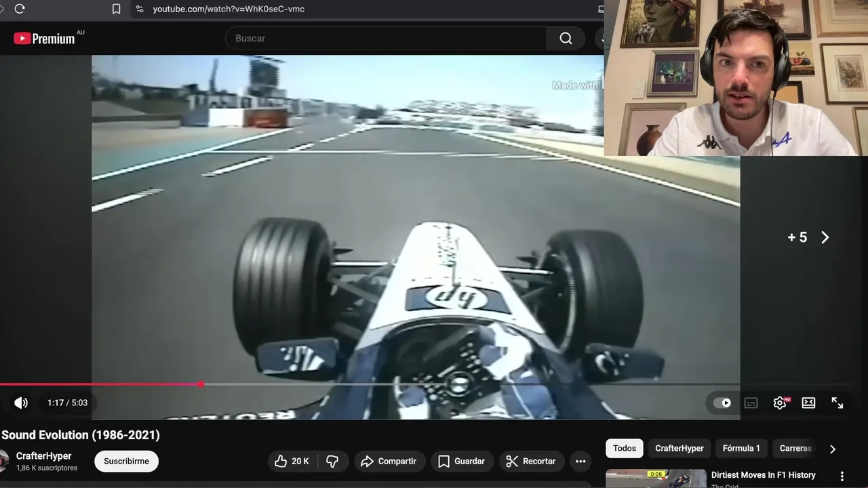Click the address bar URL
The width and height of the screenshot is (868, 488).
[229, 9]
